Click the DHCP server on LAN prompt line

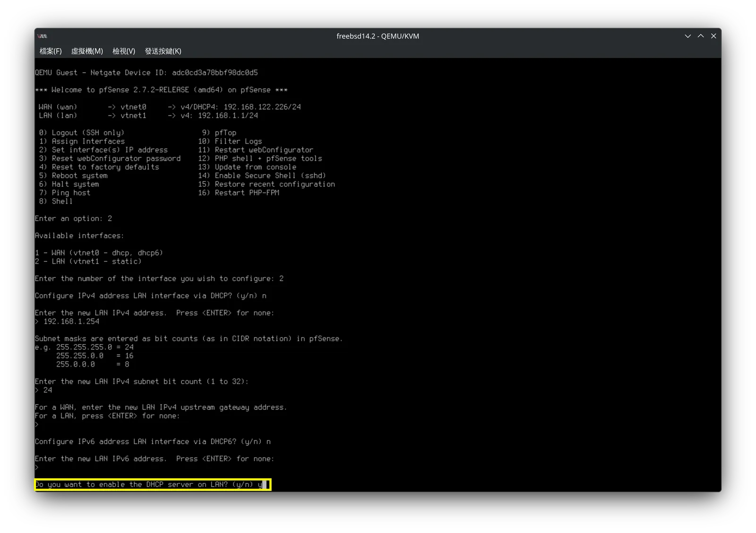pos(153,485)
